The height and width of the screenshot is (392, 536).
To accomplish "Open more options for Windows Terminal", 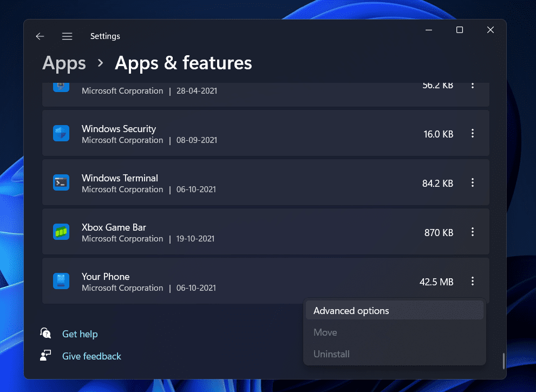I will [x=473, y=183].
